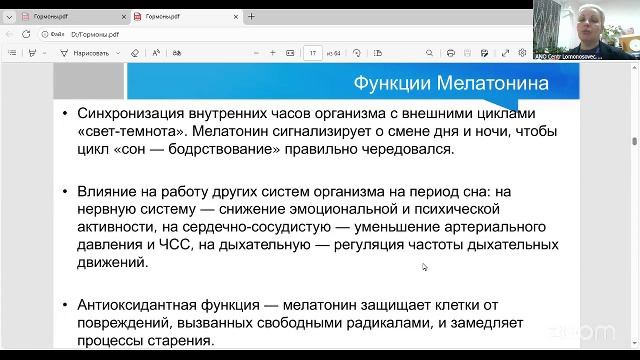640x360 pixels.
Task: Click the heading Функции Мелатонина
Action: pyautogui.click(x=451, y=83)
